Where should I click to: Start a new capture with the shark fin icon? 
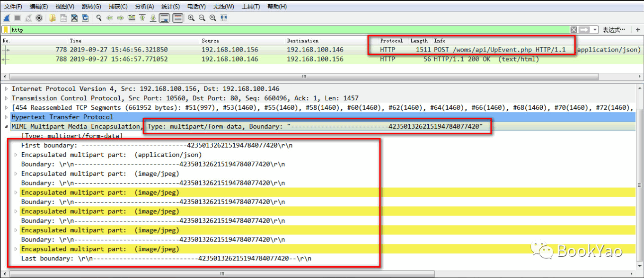tap(5, 18)
